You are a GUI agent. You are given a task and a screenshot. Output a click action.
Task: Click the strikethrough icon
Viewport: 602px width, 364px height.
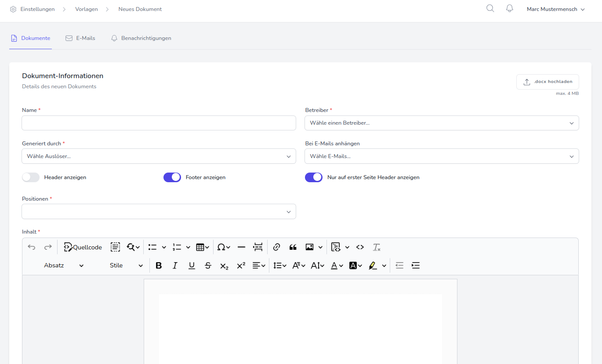point(208,266)
